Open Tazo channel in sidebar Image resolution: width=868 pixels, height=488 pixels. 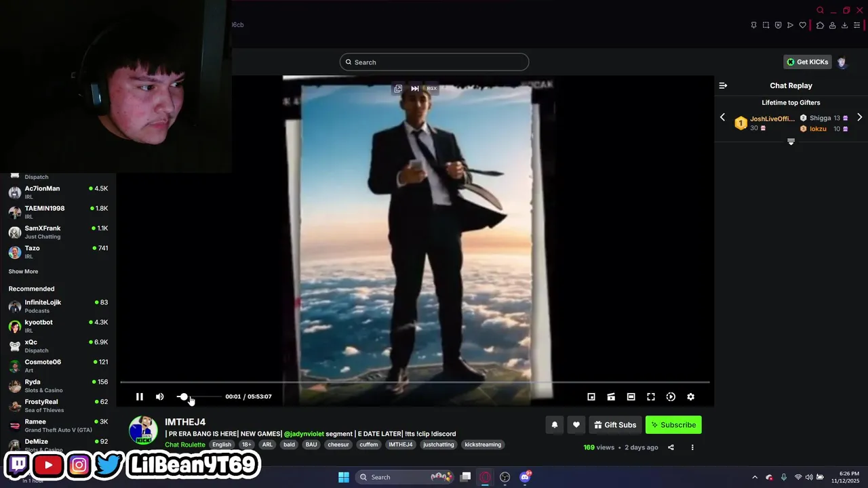58,252
